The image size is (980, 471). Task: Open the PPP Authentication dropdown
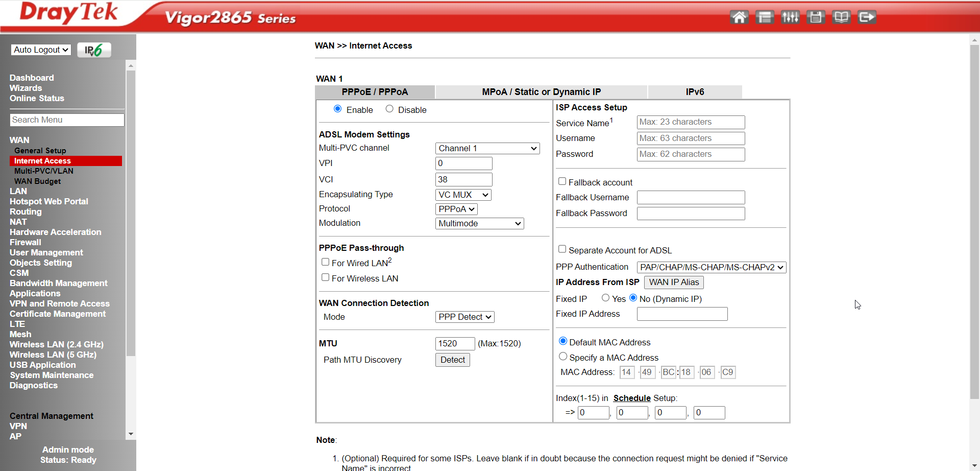point(711,267)
